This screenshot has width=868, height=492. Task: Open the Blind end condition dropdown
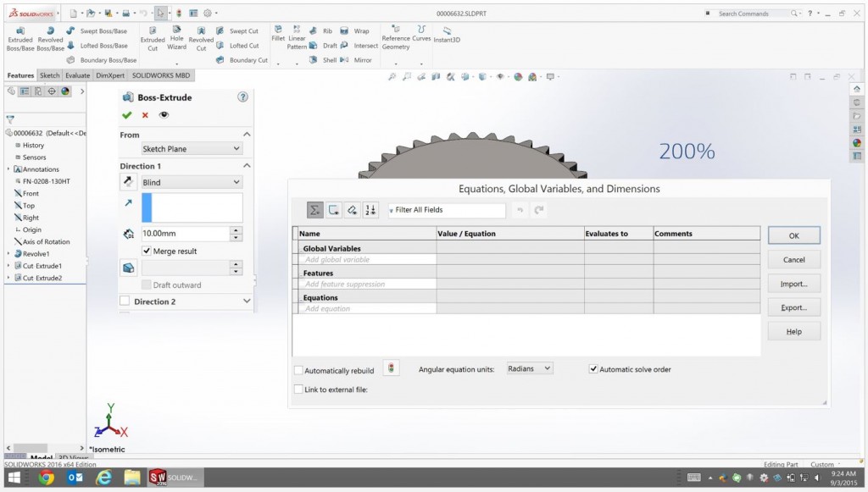click(192, 182)
